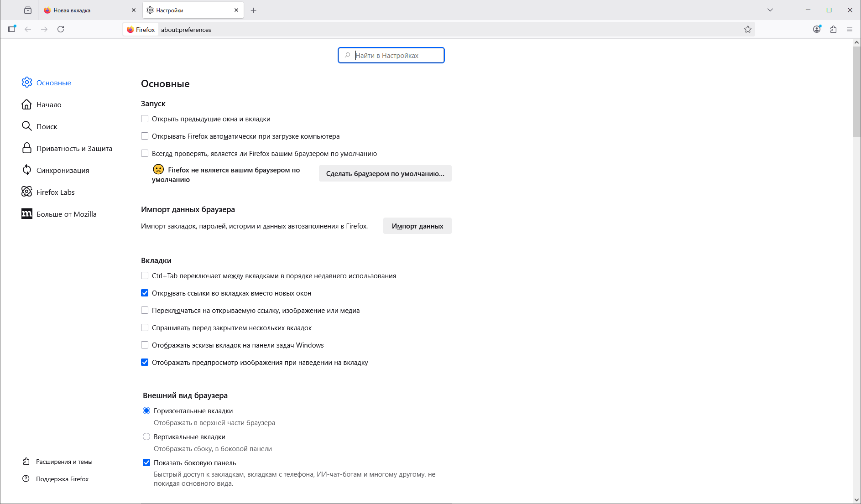The image size is (861, 504).
Task: Select Вертикальные вкладки radio button
Action: pyautogui.click(x=146, y=436)
